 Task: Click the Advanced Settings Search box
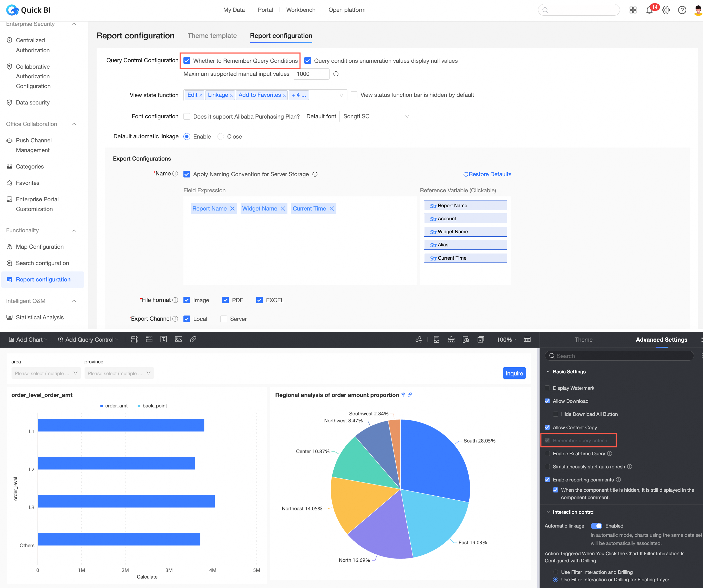619,356
